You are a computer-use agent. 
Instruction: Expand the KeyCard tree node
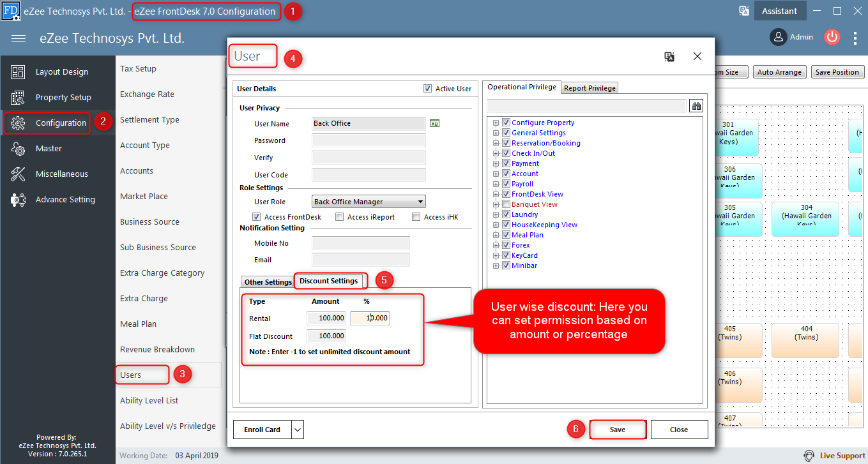(496, 255)
